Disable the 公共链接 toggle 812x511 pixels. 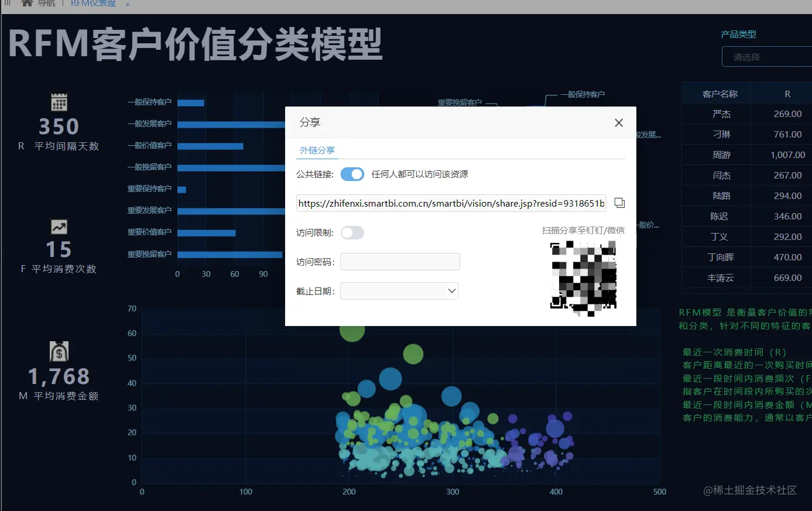(x=352, y=174)
